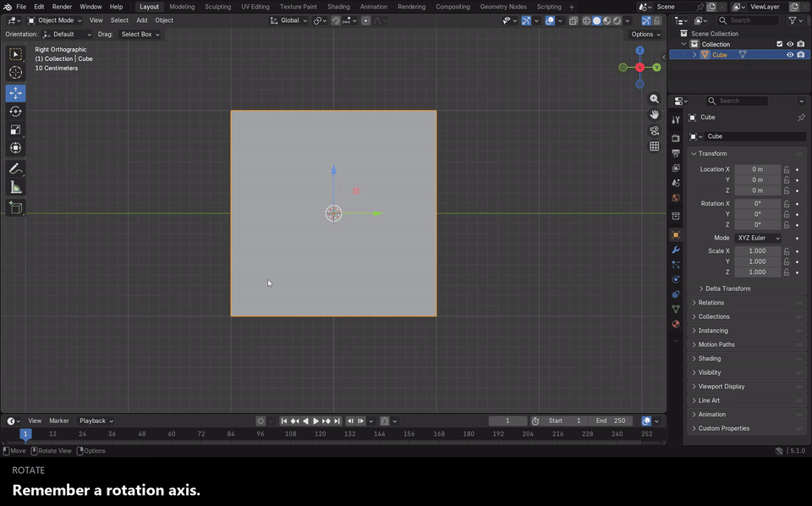Select the Annotate tool
Viewport: 812px width, 506px height.
(x=15, y=169)
